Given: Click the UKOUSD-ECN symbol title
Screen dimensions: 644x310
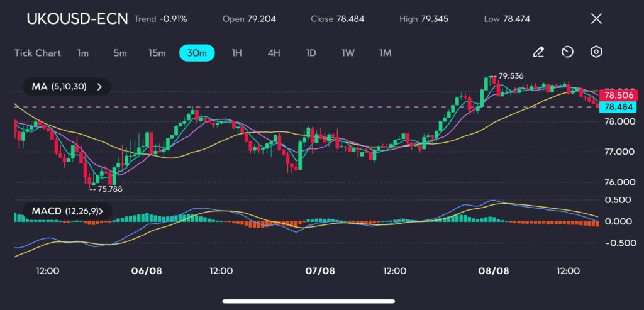Looking at the screenshot, I should [77, 19].
